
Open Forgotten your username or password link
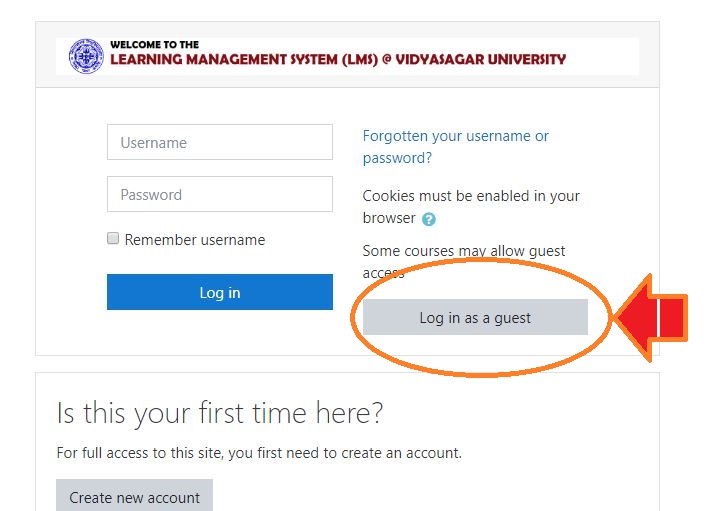tap(455, 136)
